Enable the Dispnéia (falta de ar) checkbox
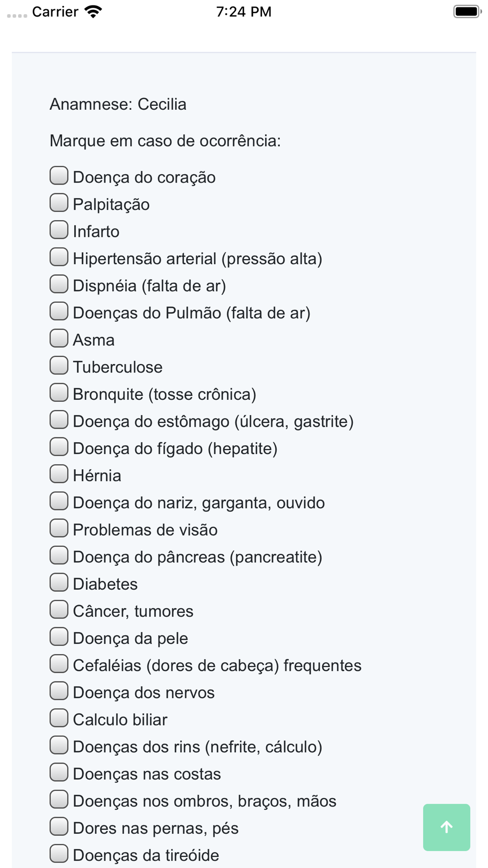 point(59,284)
